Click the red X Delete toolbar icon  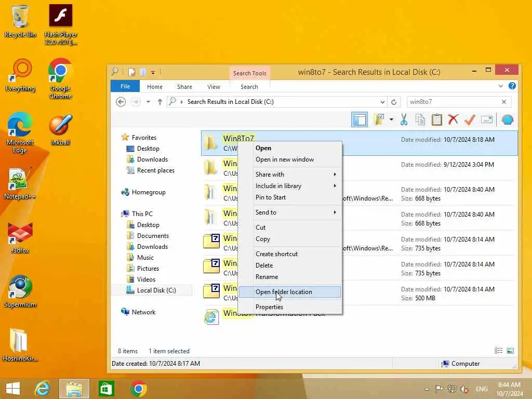click(453, 119)
